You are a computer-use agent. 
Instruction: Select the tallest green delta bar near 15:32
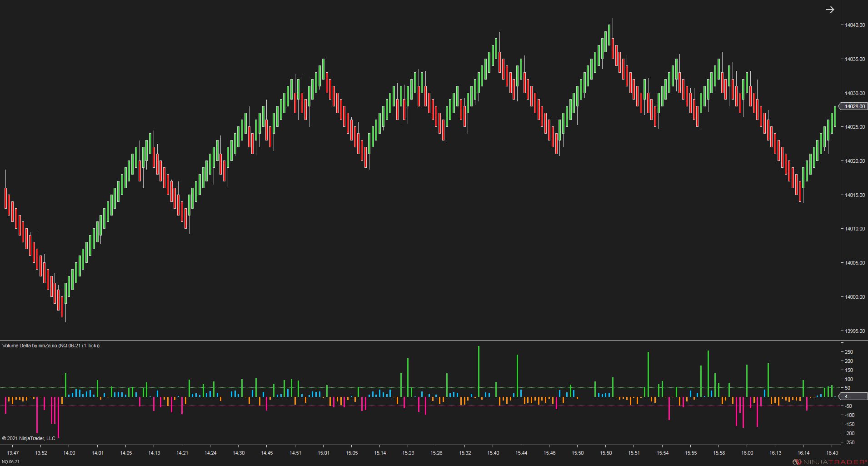479,364
